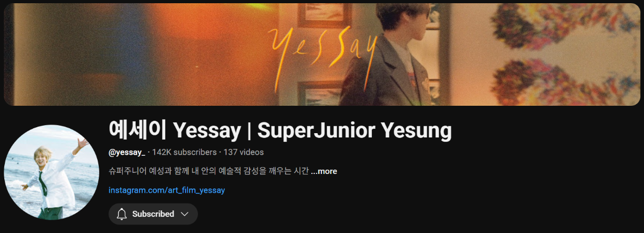Image resolution: width=644 pixels, height=233 pixels.
Task: Click the notification bell icon
Action: tap(122, 214)
